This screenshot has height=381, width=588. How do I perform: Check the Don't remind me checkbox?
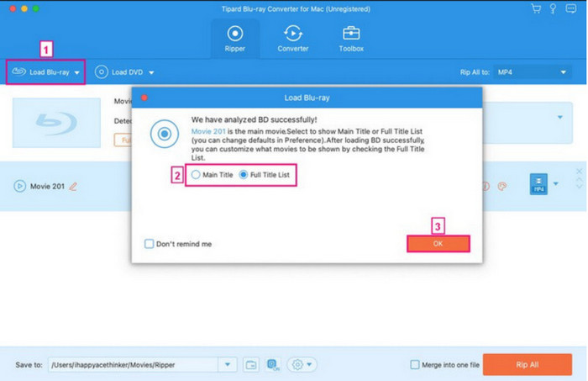pos(150,244)
